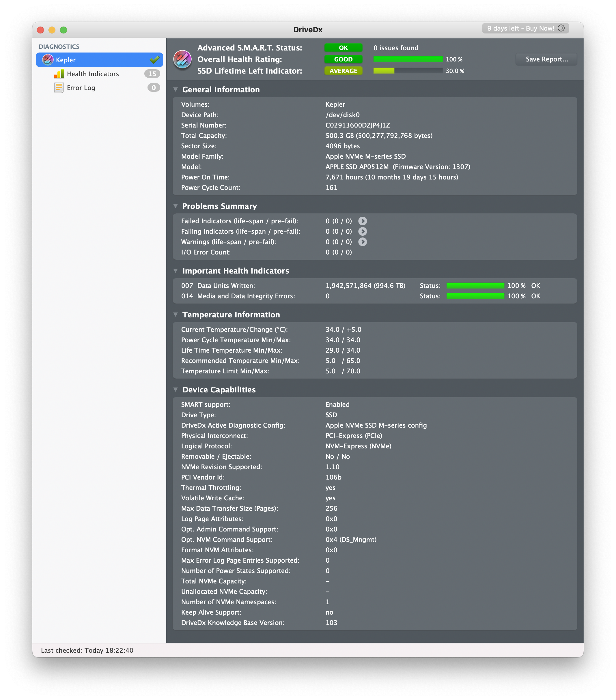This screenshot has width=616, height=700.
Task: Click arrow next to Failing Indicators count
Action: pyautogui.click(x=363, y=231)
